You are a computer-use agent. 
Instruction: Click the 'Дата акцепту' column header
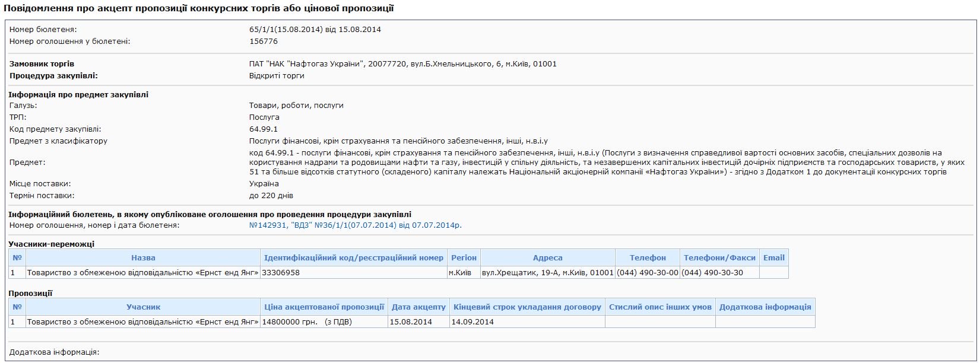pyautogui.click(x=418, y=307)
